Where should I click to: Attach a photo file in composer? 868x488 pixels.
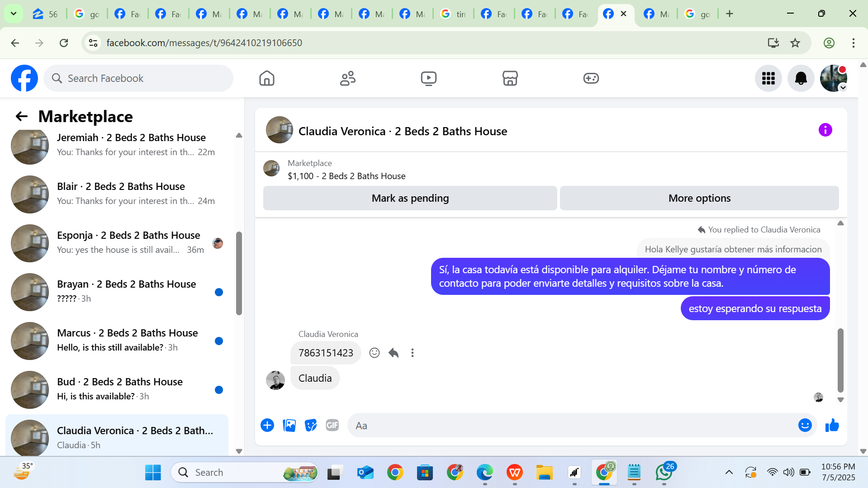pos(289,426)
